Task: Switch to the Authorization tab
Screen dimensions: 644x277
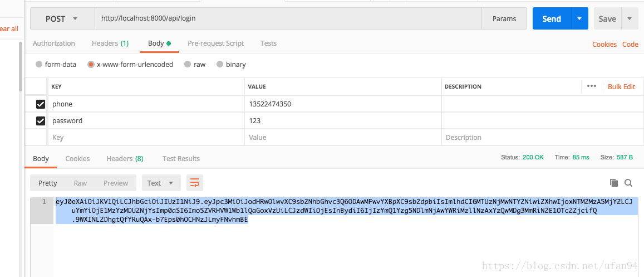Action: click(54, 43)
